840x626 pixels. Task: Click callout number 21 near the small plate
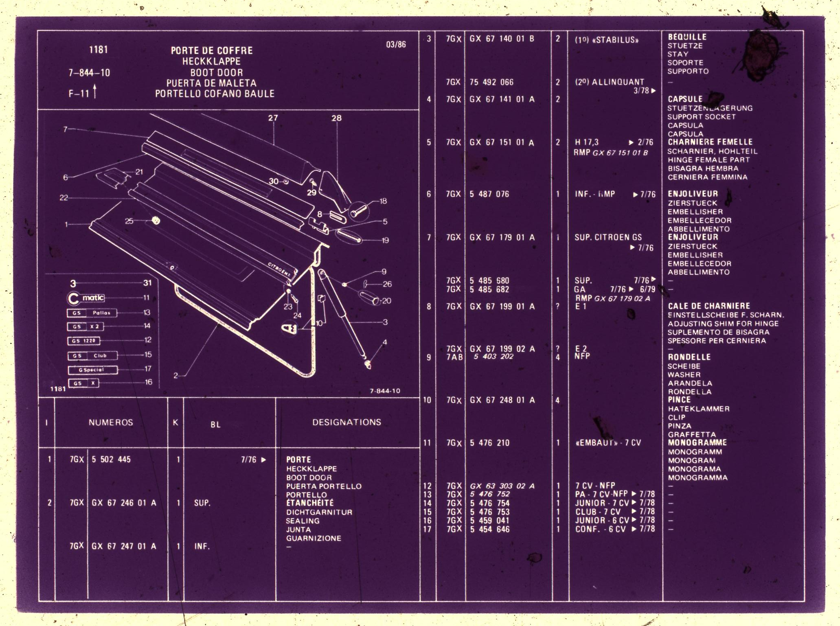(x=139, y=172)
